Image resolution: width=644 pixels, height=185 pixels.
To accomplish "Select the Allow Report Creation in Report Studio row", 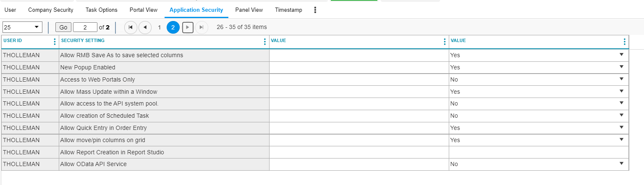I will click(164, 152).
